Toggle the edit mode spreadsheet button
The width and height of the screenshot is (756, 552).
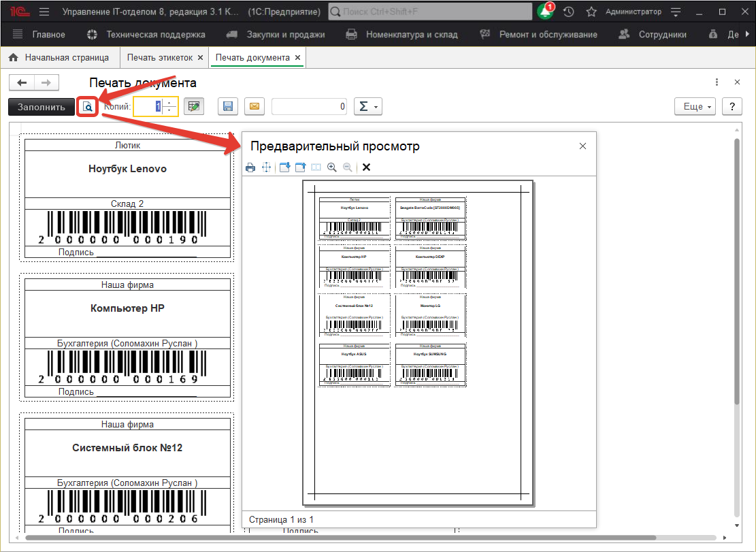coord(194,106)
